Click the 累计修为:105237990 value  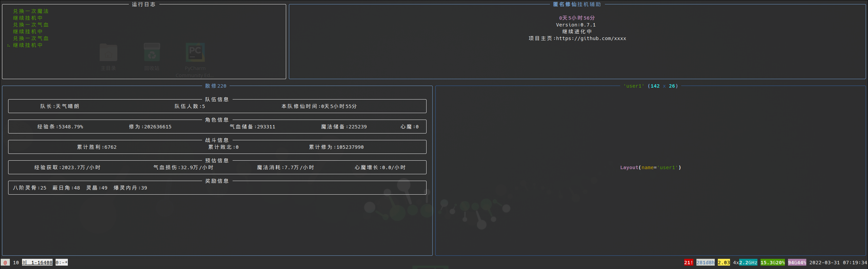[336, 147]
